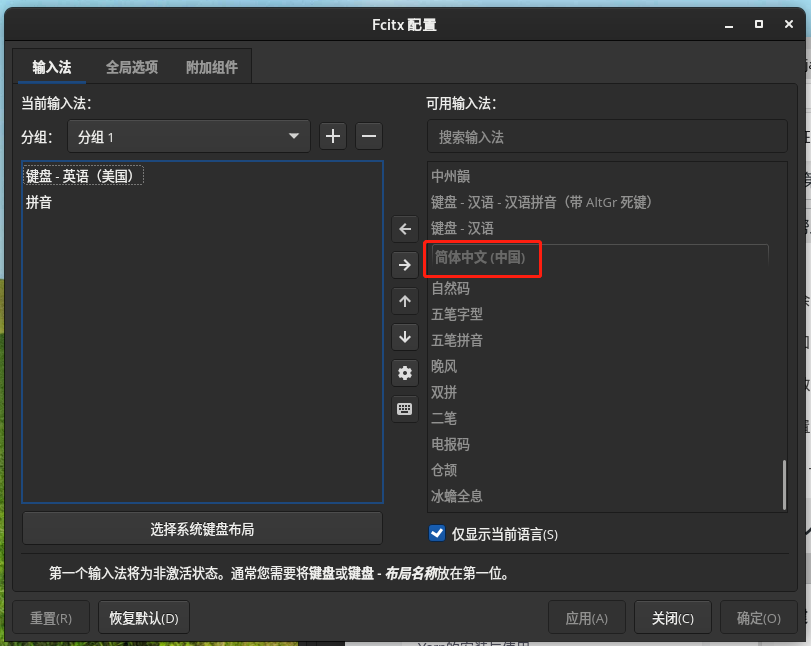Click 恢复默认(D) button
Image resolution: width=811 pixels, height=646 pixels.
point(144,618)
